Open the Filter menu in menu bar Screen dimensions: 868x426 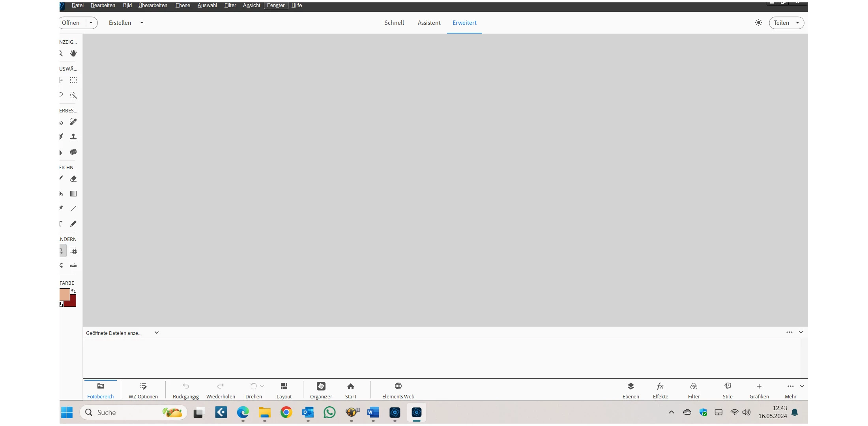(230, 6)
